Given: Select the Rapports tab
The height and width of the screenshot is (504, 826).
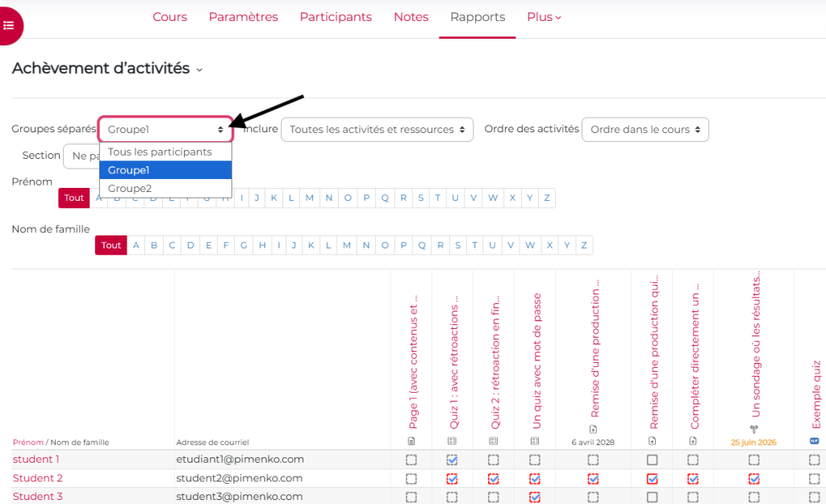Looking at the screenshot, I should point(478,17).
